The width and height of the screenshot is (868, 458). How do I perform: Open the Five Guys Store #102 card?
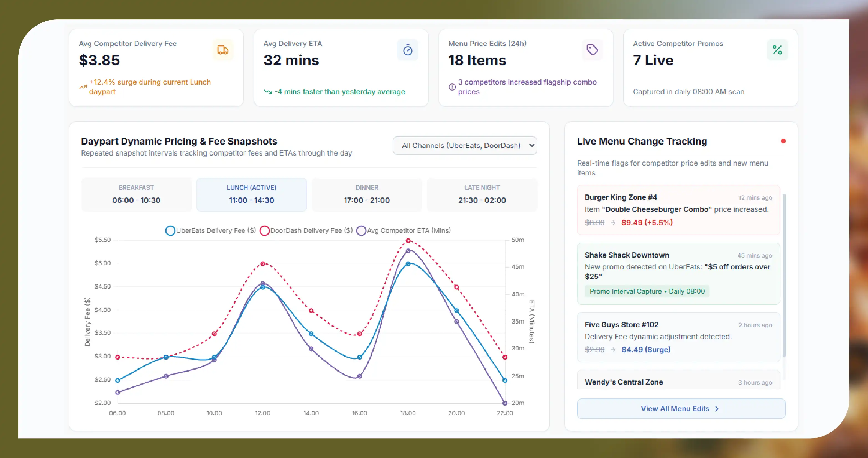(678, 337)
